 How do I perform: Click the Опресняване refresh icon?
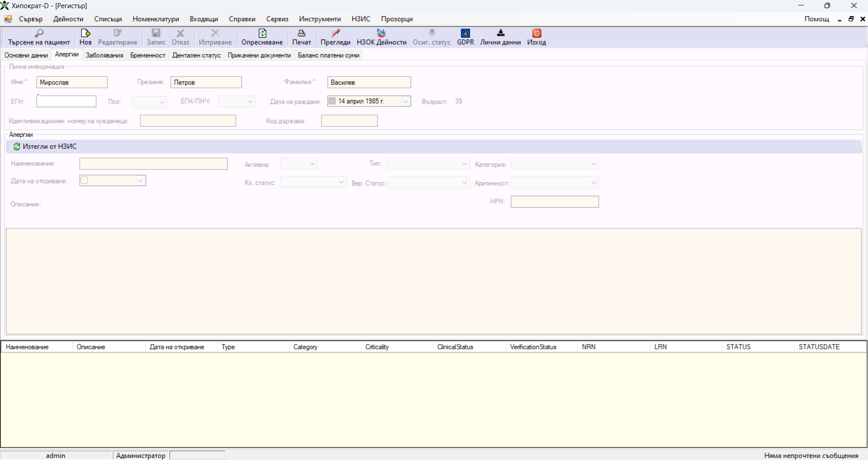pos(262,33)
